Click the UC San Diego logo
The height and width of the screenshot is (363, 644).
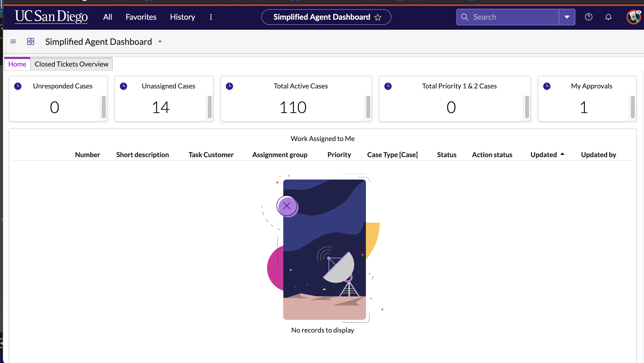[x=51, y=17]
